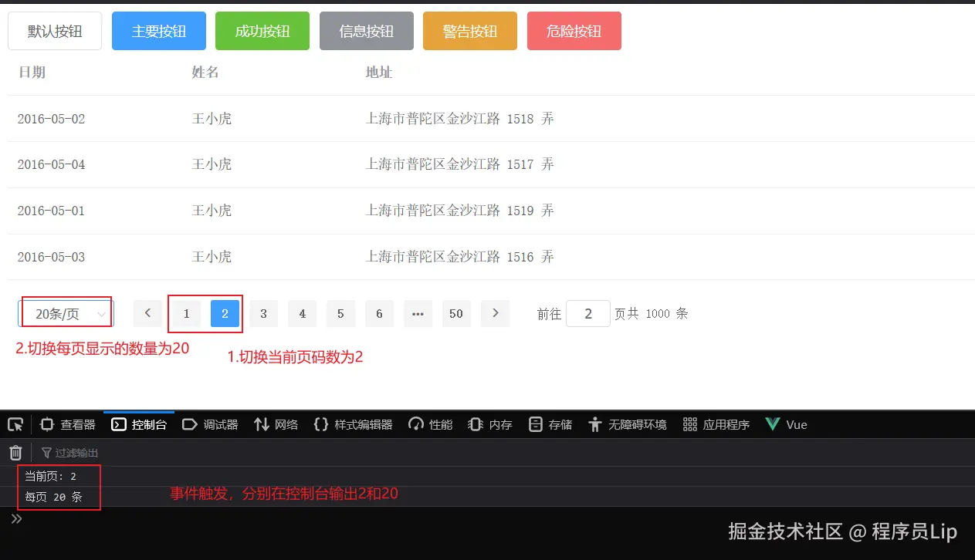The width and height of the screenshot is (975, 560).
Task: Go to the next page with the arrow
Action: [x=495, y=313]
